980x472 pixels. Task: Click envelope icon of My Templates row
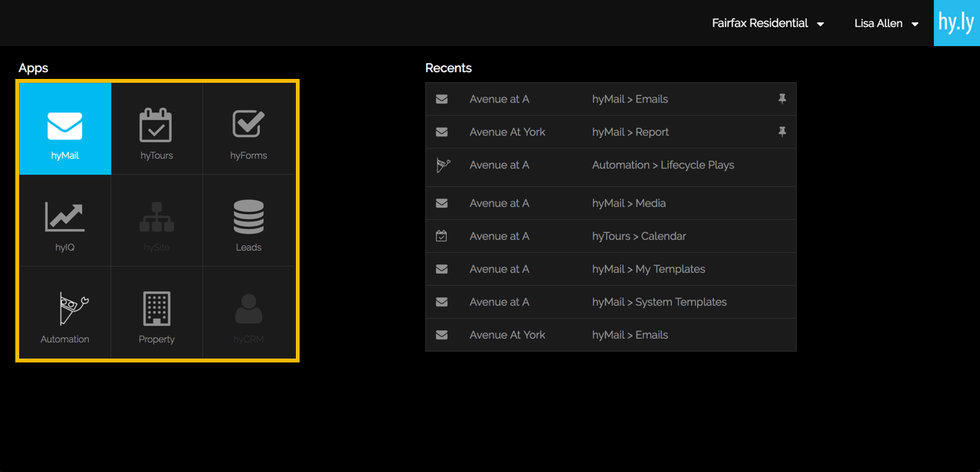click(442, 269)
